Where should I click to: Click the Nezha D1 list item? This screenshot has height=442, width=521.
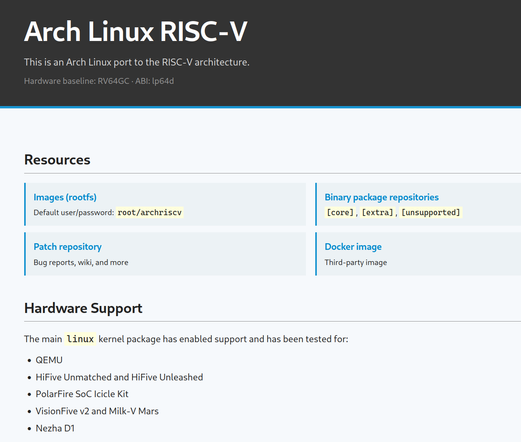click(55, 428)
